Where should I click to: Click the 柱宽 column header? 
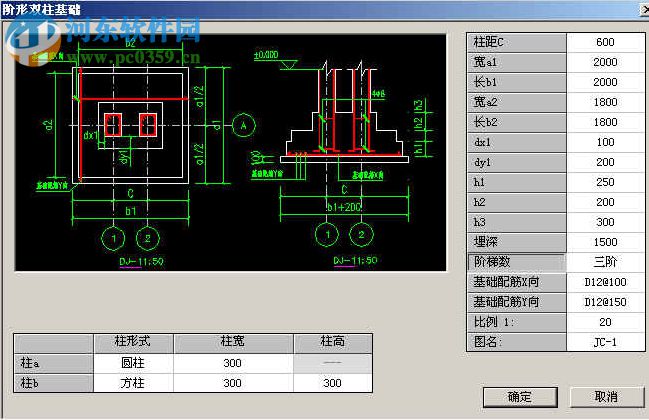pyautogui.click(x=233, y=343)
